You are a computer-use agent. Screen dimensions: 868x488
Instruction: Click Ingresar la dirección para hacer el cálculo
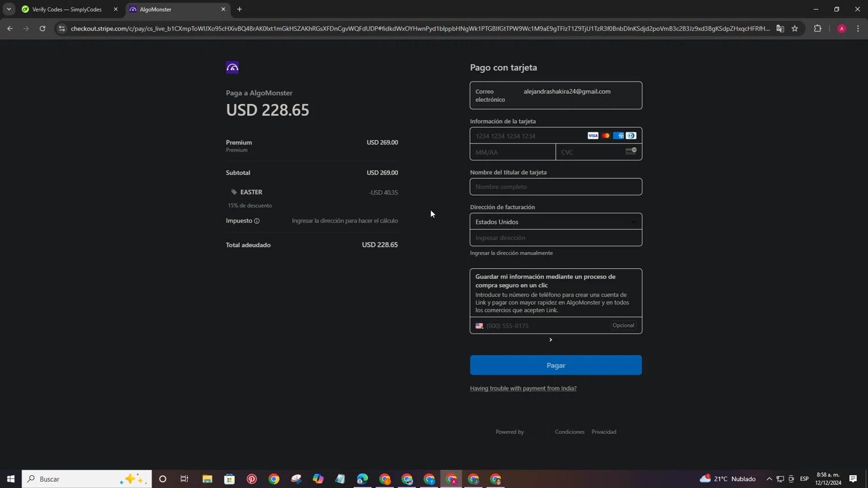coord(345,221)
